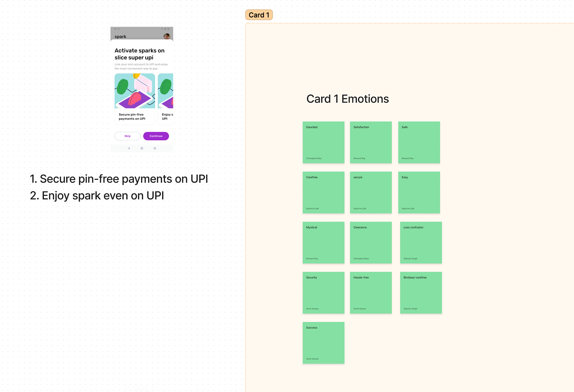Select the Hassle-free sticky note
The width and height of the screenshot is (574, 392).
(x=371, y=293)
